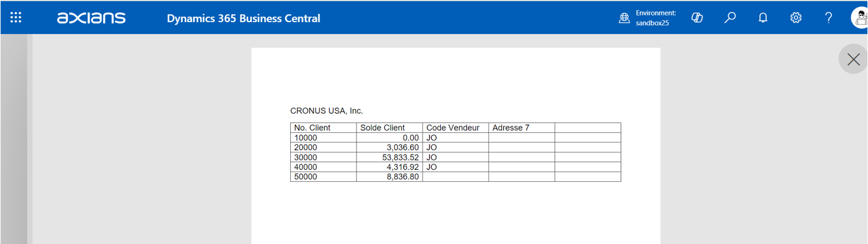Show notifications with the bell icon
This screenshot has width=868, height=244.
tap(763, 18)
